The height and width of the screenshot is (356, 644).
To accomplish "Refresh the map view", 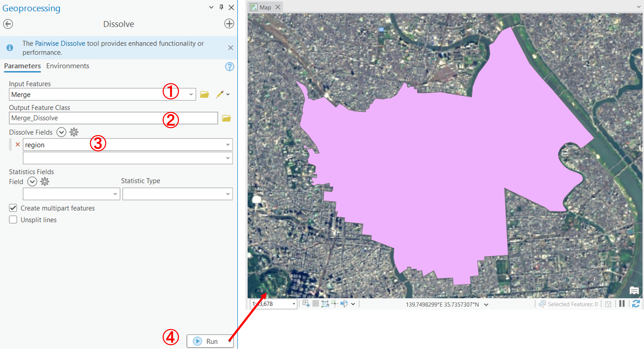I will coord(636,304).
